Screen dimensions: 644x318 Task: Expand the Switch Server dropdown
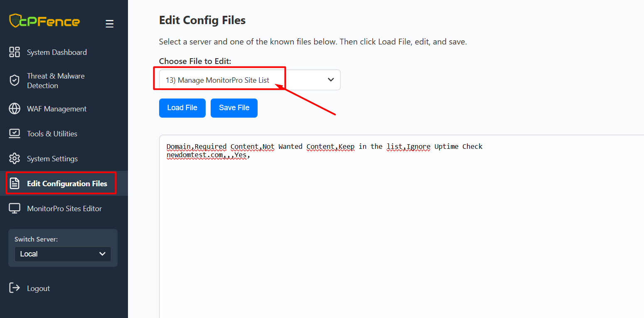[63, 254]
